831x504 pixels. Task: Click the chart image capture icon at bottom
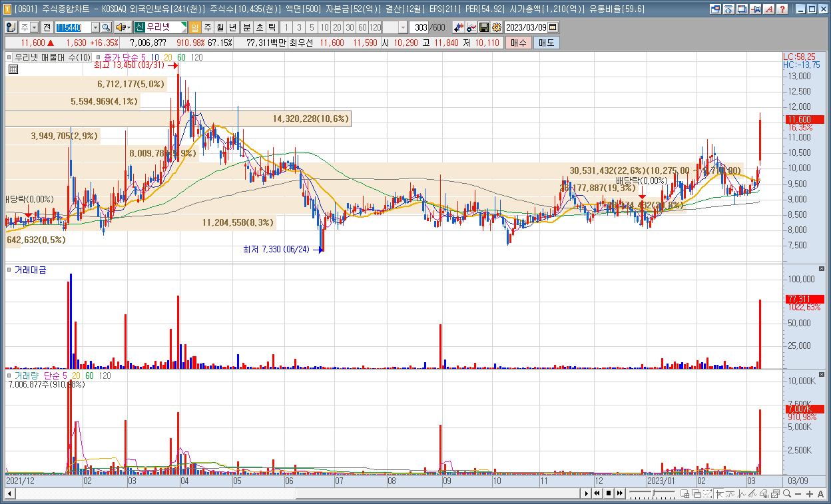[774, 493]
